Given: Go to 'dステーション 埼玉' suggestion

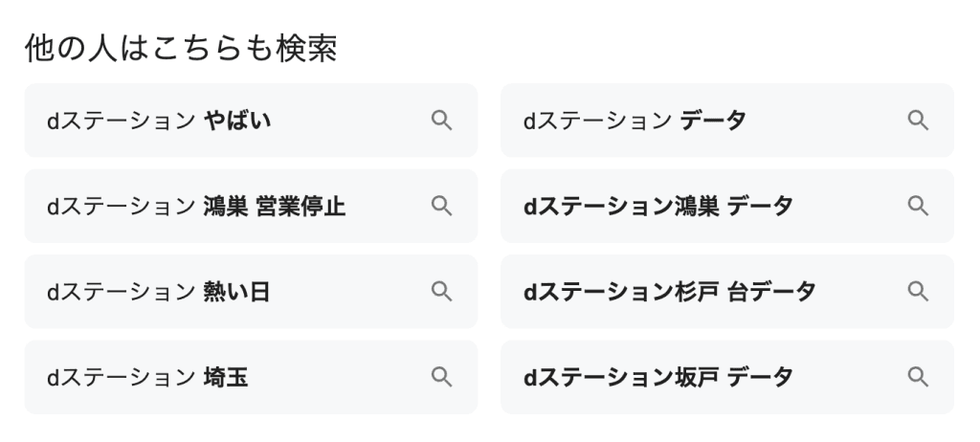Looking at the screenshot, I should tap(147, 377).
